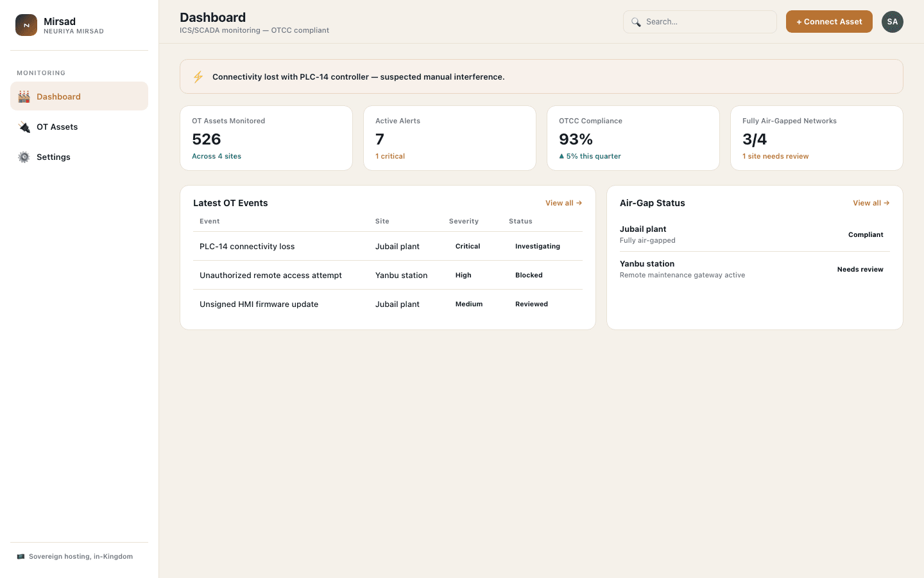Click the flag icon near Sovereign hosting

21,557
